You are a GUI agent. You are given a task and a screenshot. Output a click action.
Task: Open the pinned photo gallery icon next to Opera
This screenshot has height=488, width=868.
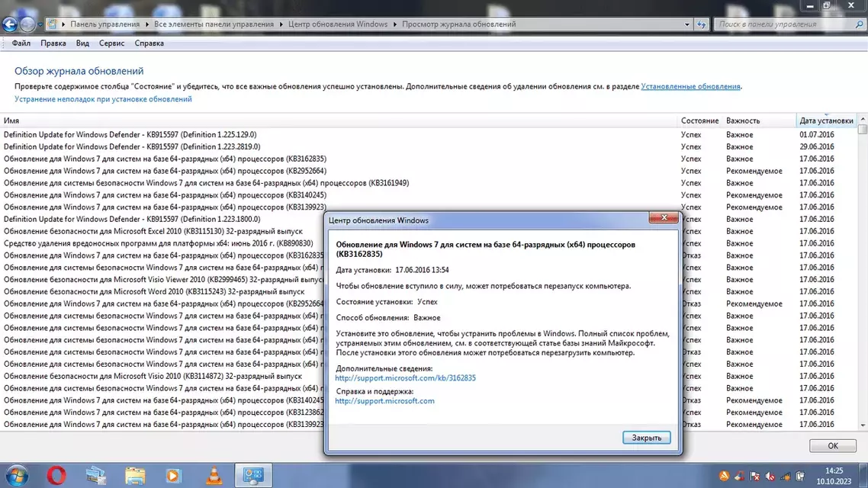pos(95,476)
